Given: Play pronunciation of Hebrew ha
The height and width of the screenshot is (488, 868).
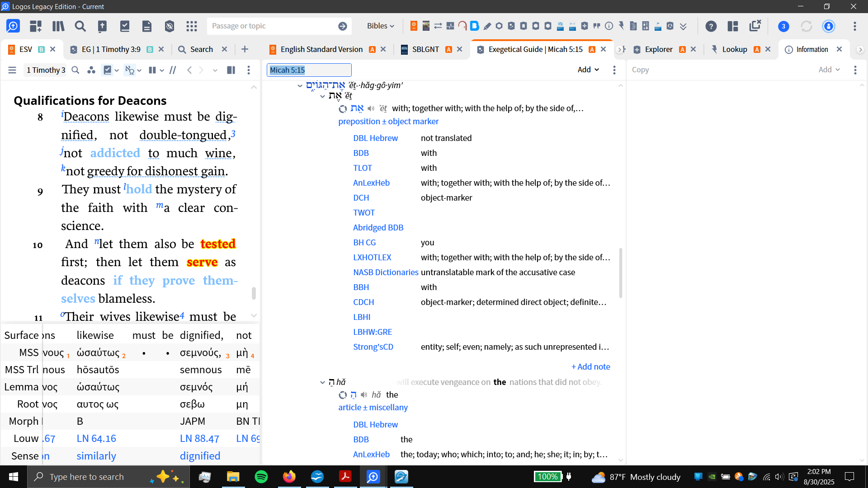Looking at the screenshot, I should click(364, 395).
